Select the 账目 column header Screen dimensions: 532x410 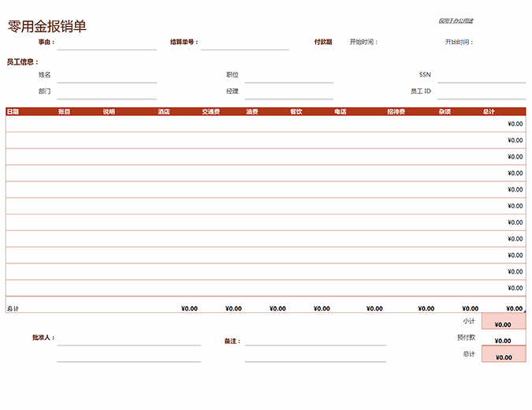click(64, 112)
